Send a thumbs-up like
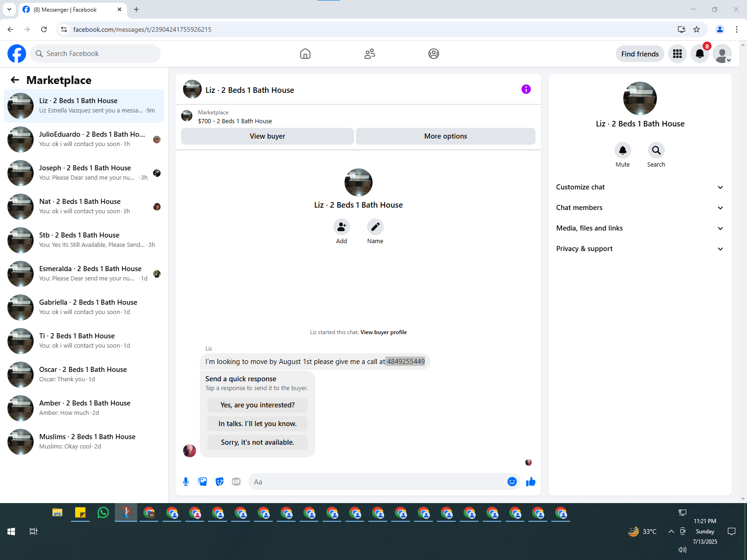747x560 pixels. click(531, 482)
